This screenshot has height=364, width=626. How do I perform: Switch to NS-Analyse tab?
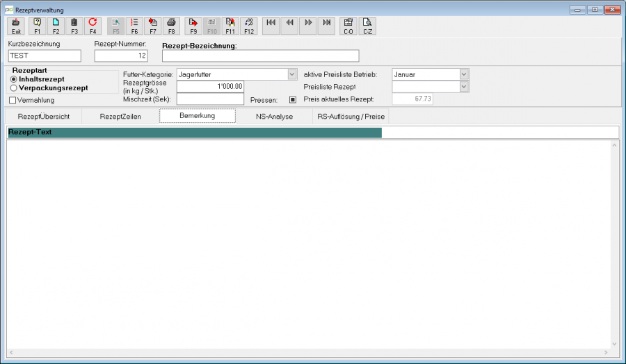tap(274, 117)
